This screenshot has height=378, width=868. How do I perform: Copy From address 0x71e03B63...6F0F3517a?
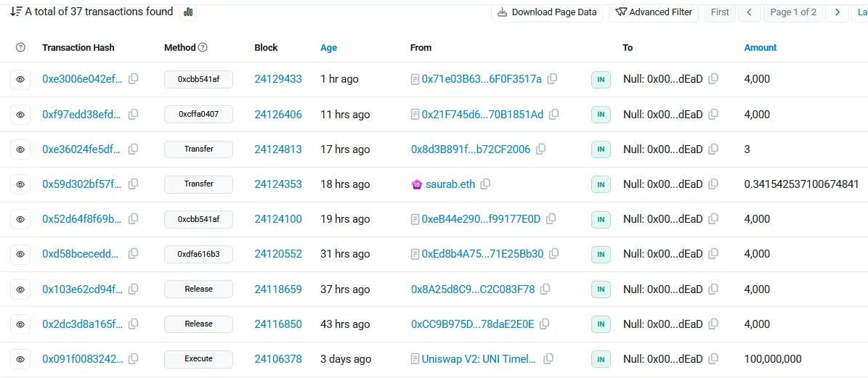click(552, 79)
